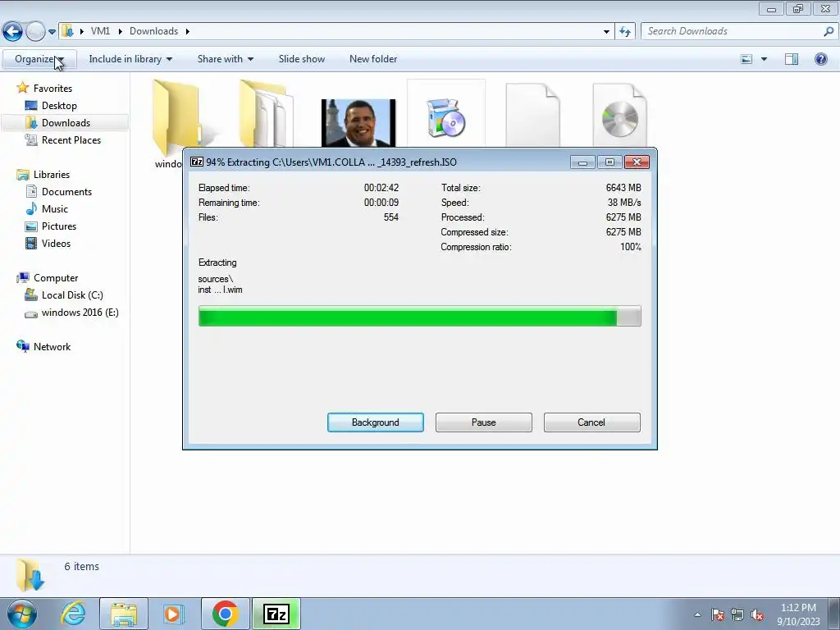
Task: Open Documents library
Action: pyautogui.click(x=66, y=192)
